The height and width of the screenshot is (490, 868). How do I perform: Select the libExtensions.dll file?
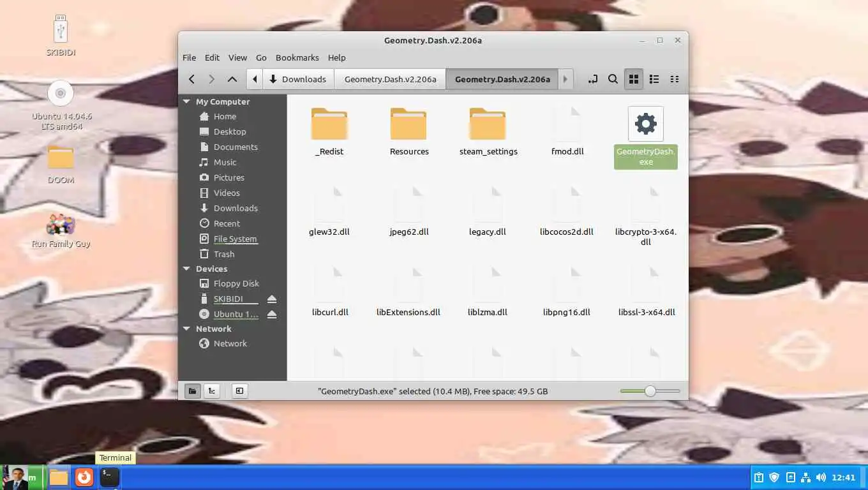pyautogui.click(x=408, y=293)
